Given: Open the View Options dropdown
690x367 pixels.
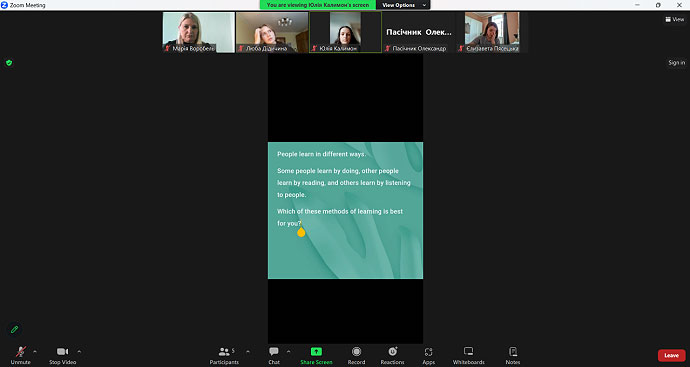Looking at the screenshot, I should coord(403,5).
